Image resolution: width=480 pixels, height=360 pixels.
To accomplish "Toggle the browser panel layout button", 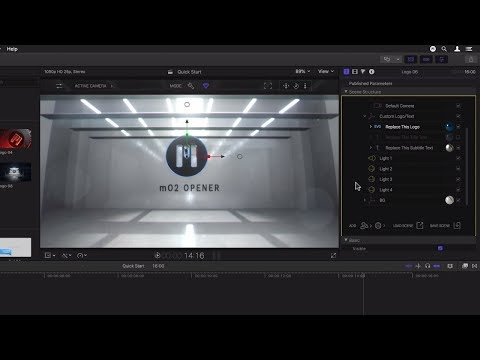I will point(411,59).
